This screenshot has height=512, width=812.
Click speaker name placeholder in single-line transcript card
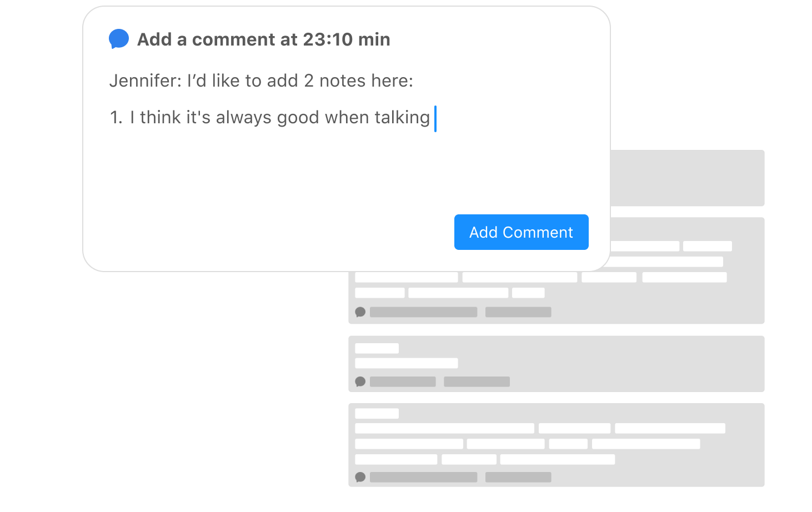point(377,348)
